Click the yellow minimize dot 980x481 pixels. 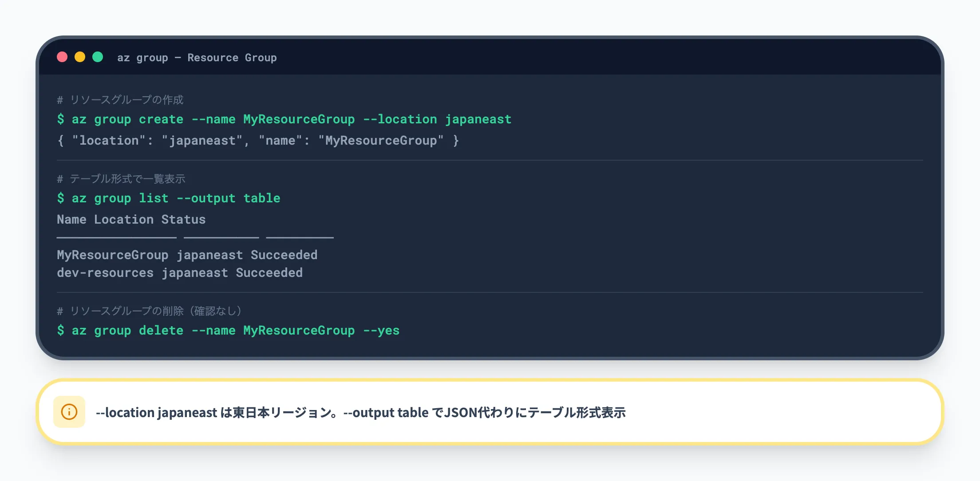(x=80, y=57)
